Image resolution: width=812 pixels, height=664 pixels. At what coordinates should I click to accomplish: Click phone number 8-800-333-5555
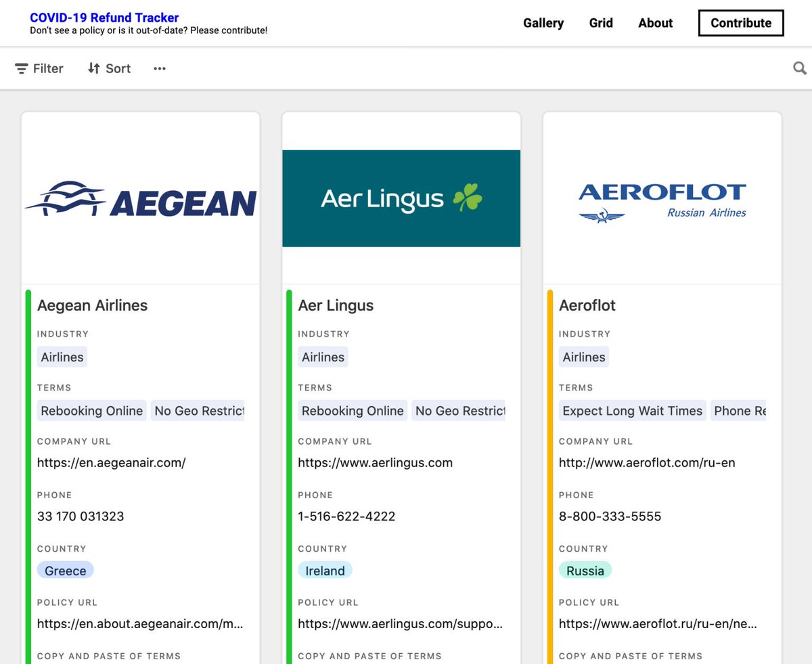click(610, 516)
